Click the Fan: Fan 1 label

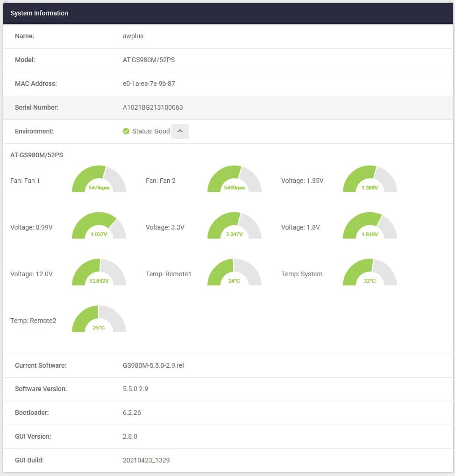(25, 181)
